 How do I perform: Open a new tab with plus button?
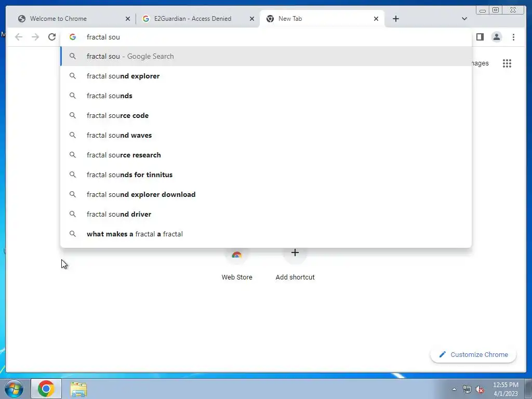click(x=395, y=19)
